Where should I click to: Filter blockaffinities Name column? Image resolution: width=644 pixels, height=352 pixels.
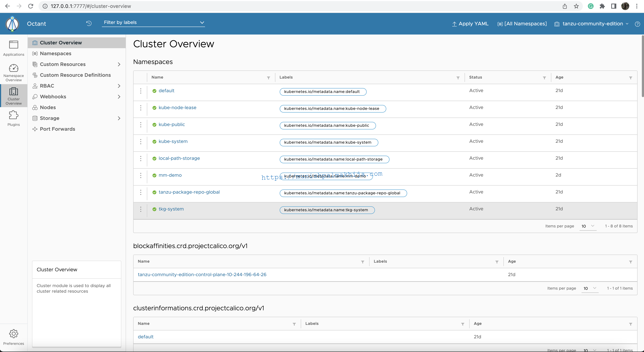pos(362,262)
